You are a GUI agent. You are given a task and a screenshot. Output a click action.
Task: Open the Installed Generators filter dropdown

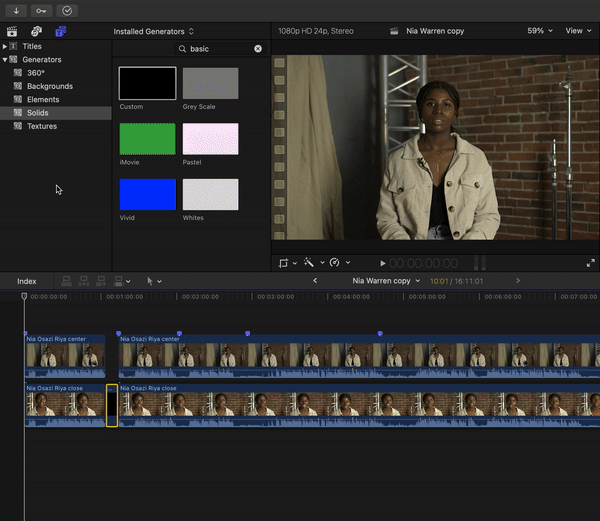pos(153,31)
